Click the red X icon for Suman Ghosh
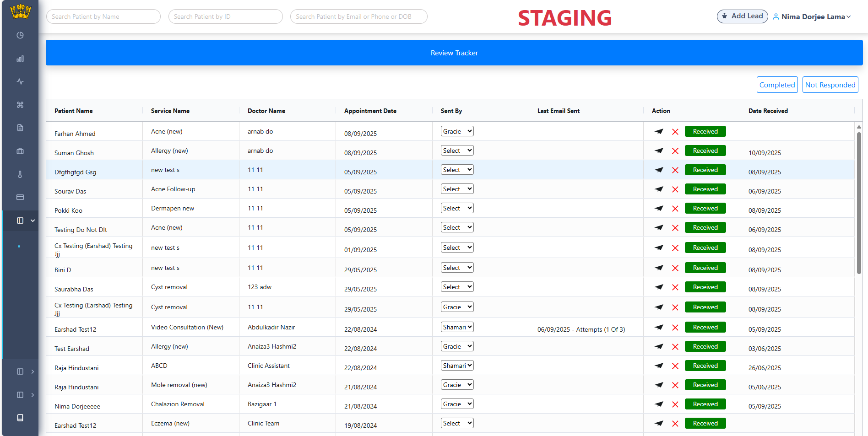This screenshot has height=436, width=868. coord(675,151)
